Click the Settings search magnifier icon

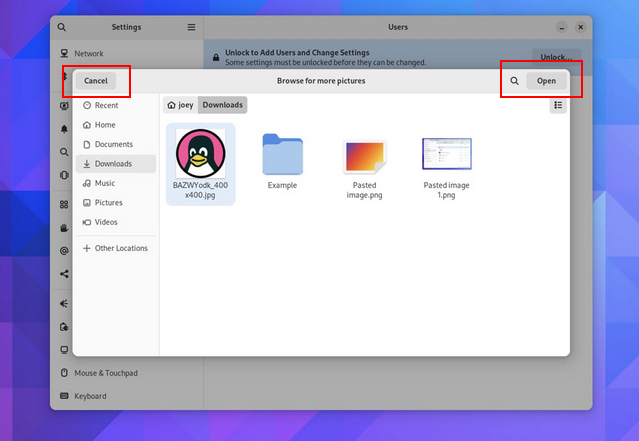pyautogui.click(x=62, y=27)
